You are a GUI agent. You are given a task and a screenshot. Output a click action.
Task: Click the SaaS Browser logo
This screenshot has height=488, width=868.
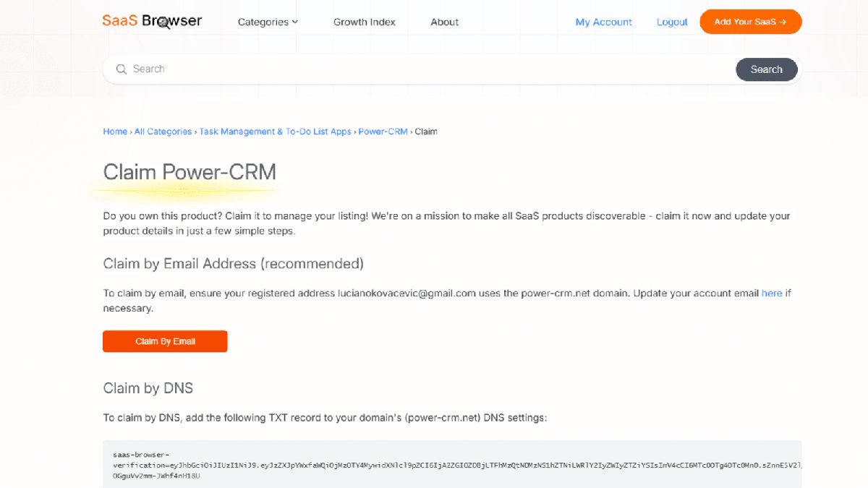(x=152, y=21)
